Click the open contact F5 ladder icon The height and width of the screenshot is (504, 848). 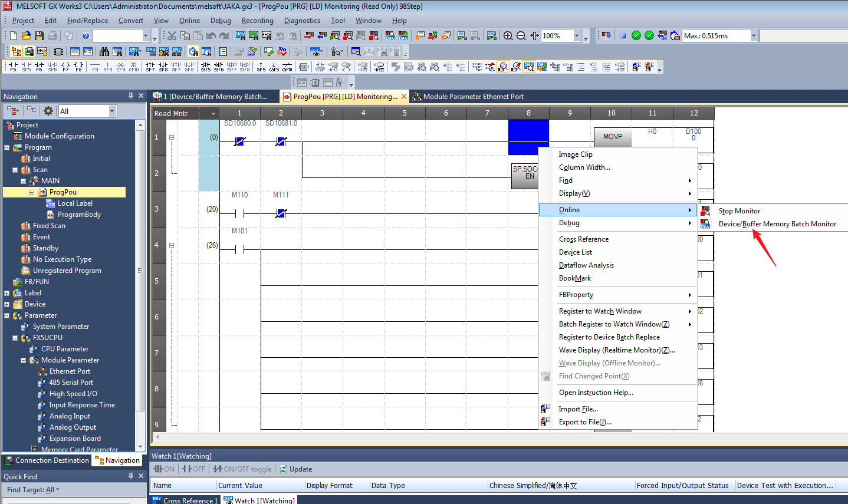(13, 67)
